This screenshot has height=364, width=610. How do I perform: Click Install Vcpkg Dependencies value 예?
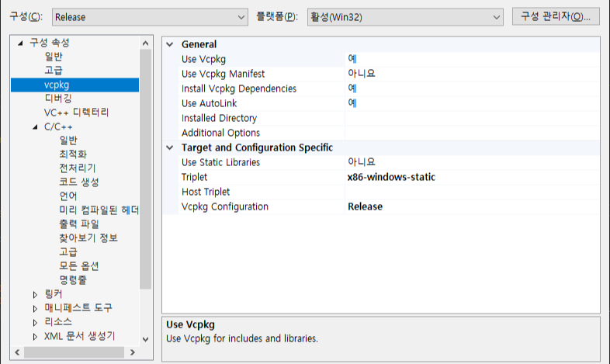(x=352, y=88)
